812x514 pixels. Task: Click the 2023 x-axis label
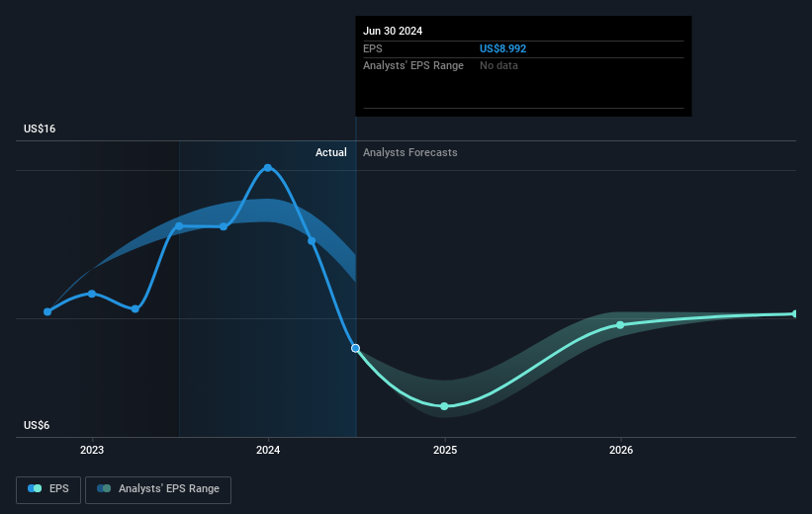(x=92, y=450)
